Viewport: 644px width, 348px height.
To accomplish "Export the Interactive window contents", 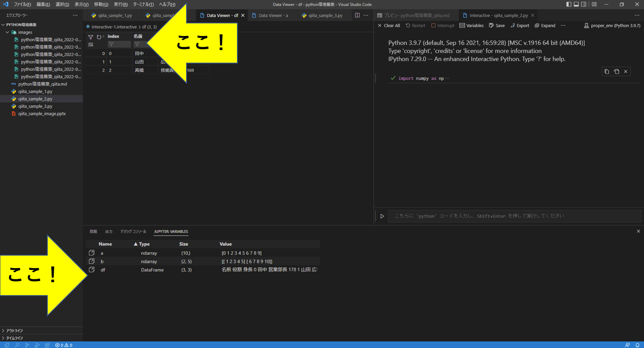I will click(520, 25).
